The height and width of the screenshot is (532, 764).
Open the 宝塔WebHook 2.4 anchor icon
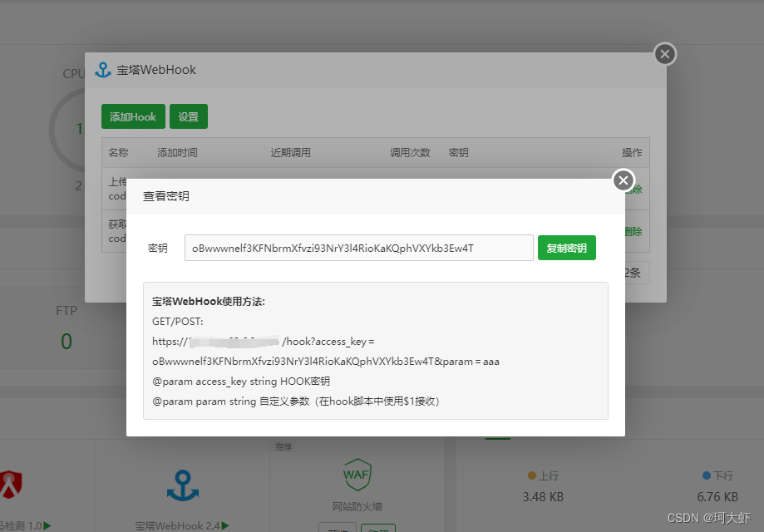coord(183,485)
